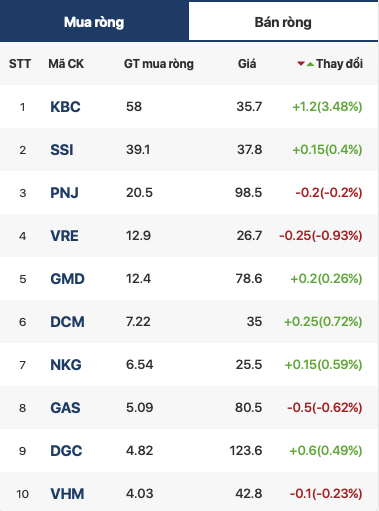The image size is (379, 511).
Task: Click the STT column header
Action: (20, 64)
